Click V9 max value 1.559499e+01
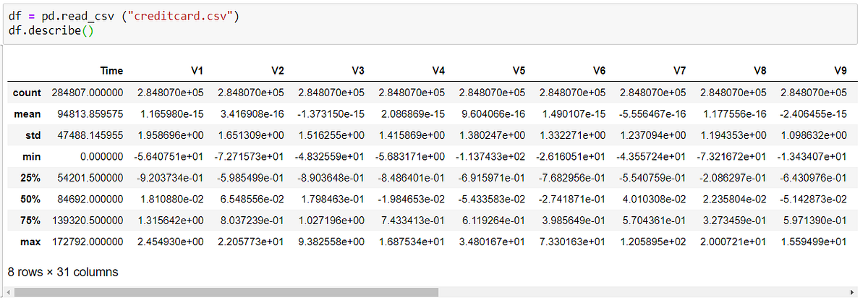 click(814, 243)
